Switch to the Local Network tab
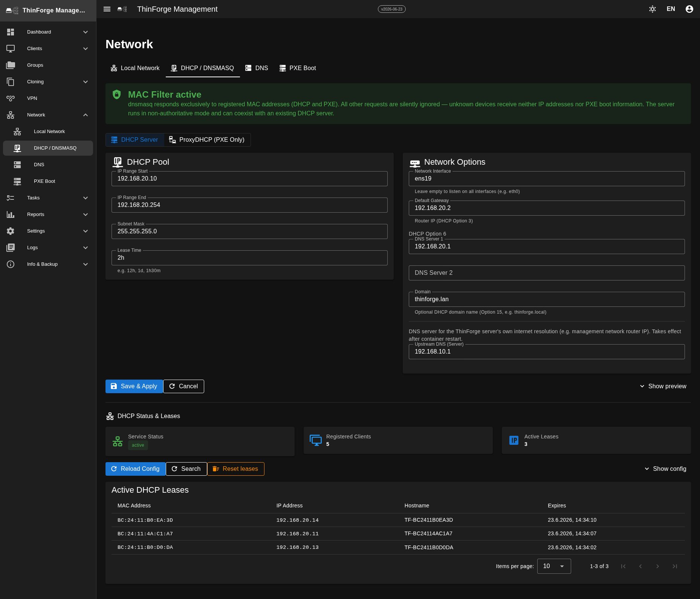 (x=135, y=68)
